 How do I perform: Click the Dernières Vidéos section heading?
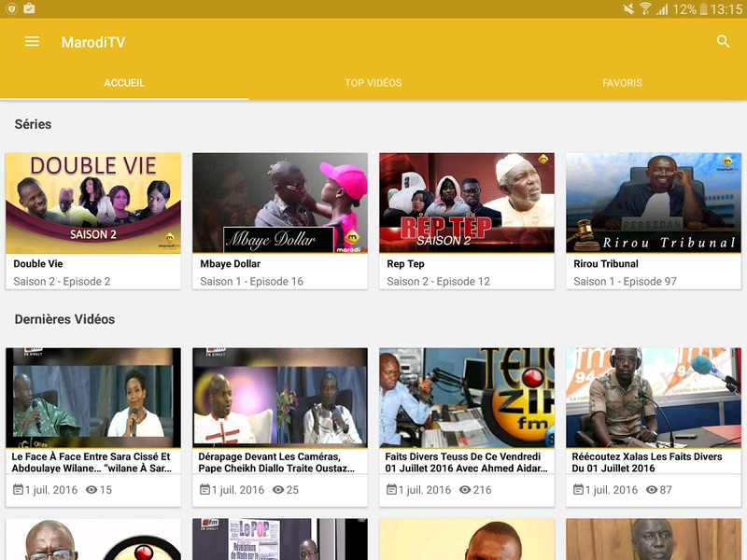[x=64, y=319]
